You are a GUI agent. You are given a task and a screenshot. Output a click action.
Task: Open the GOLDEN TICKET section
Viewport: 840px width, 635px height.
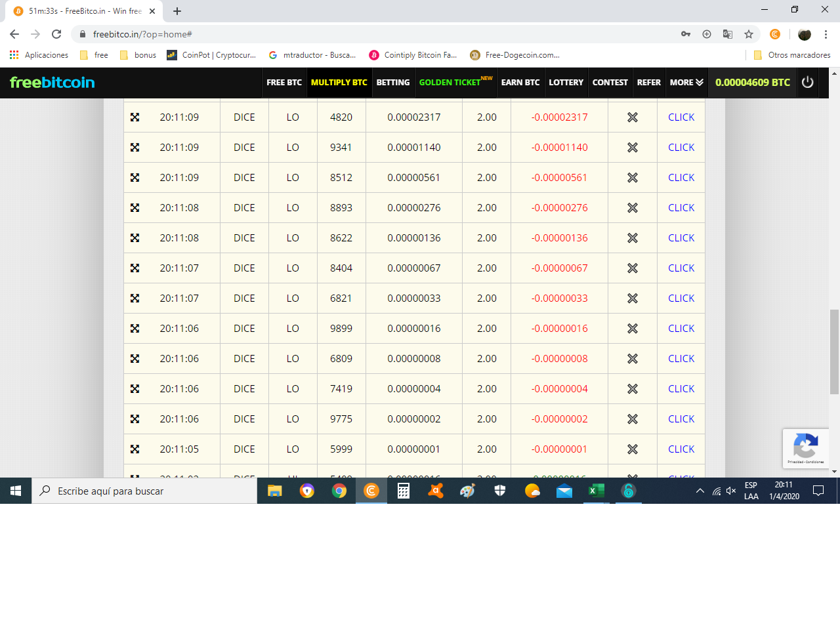[450, 83]
